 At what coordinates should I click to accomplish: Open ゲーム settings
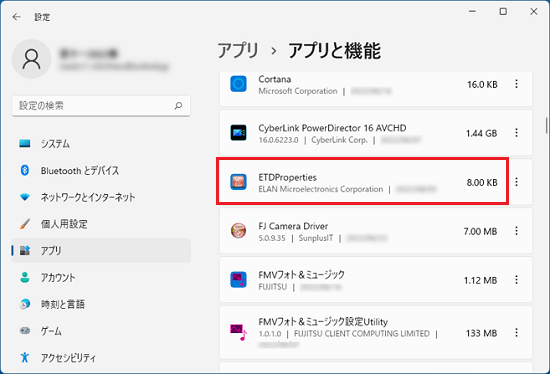pos(101,331)
